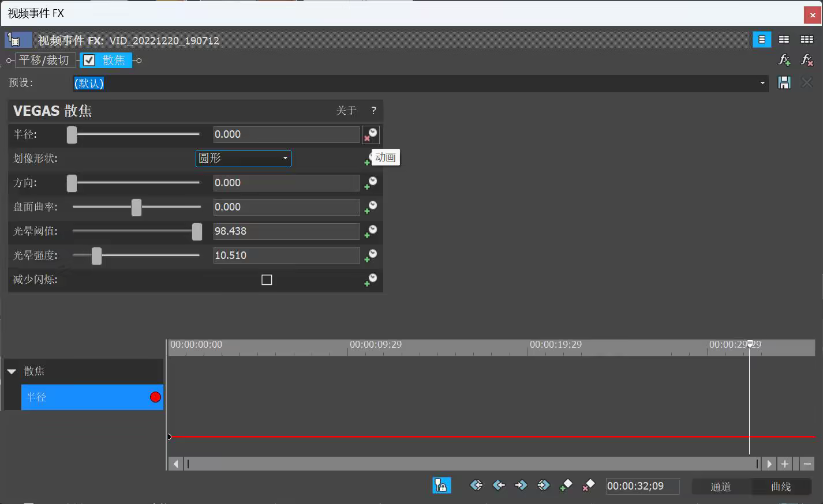Click the remove plug-in fx icon
Screen dimensions: 823x504
click(x=807, y=60)
